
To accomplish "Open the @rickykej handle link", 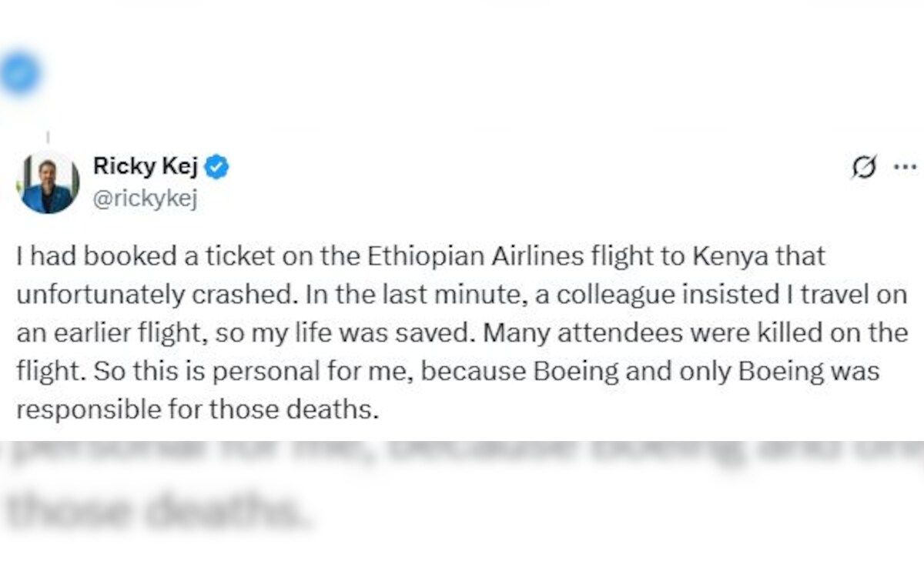I will (x=146, y=199).
